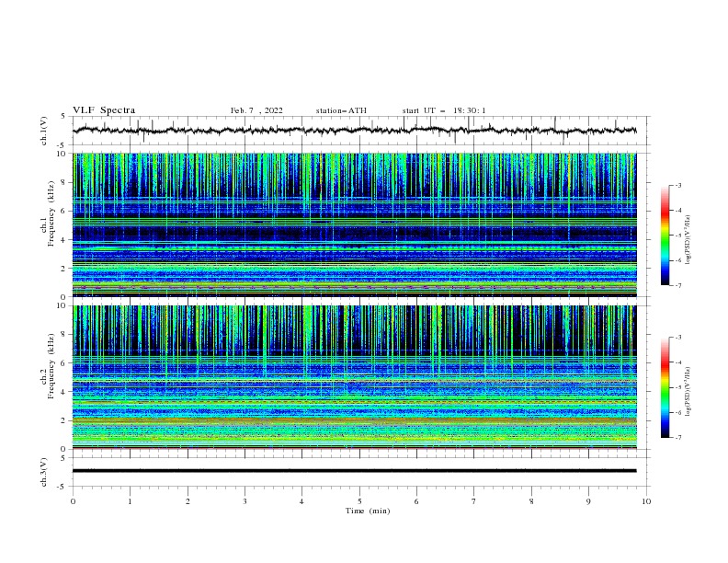This screenshot has height=563, width=728.
Task: Click the '-7' tick on the ch.2 color bar
Action: click(x=678, y=438)
